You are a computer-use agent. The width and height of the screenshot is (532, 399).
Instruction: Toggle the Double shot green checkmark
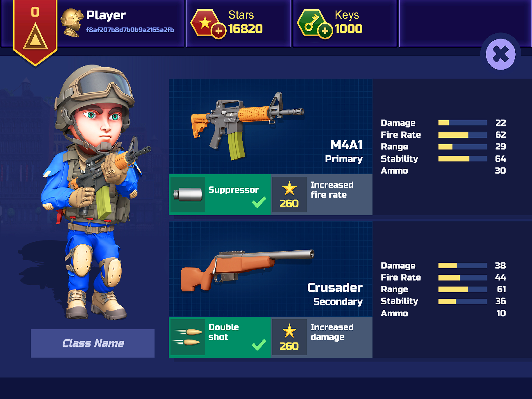(259, 345)
